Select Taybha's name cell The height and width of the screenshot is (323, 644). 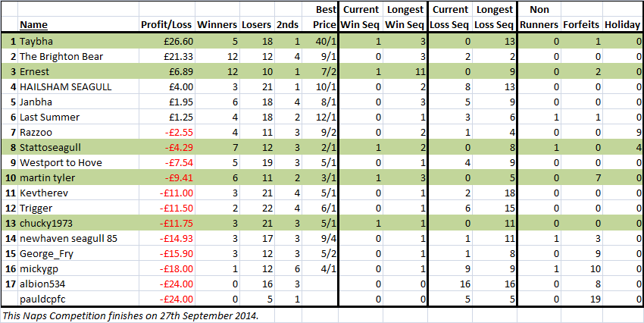tap(79, 41)
